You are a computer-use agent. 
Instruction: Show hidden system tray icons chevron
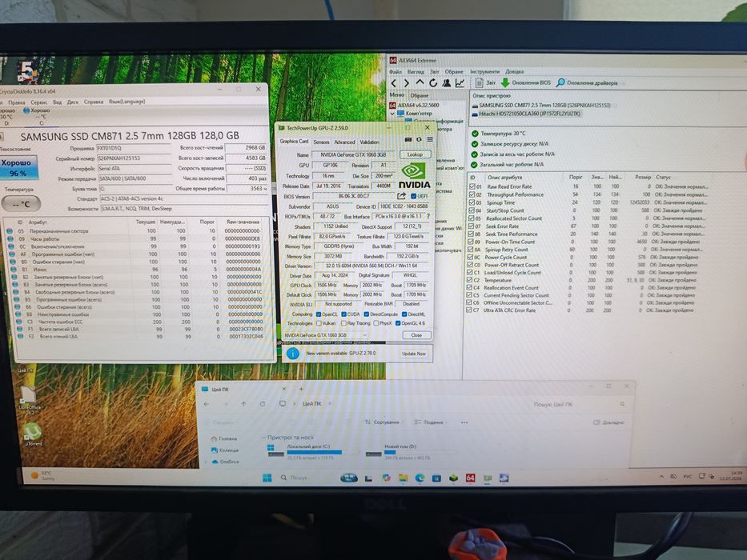coord(661,477)
